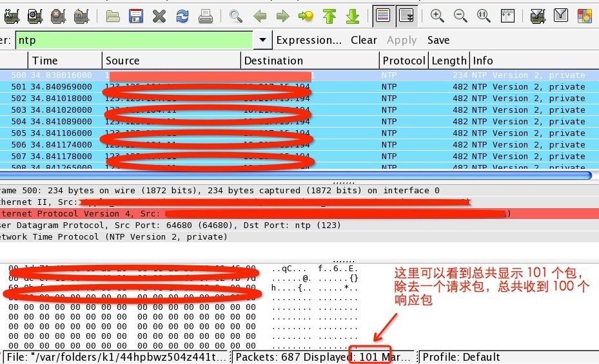Viewport: 599px width, 364px height.
Task: Click the packet list horizontal scrollbar
Action: (x=297, y=175)
